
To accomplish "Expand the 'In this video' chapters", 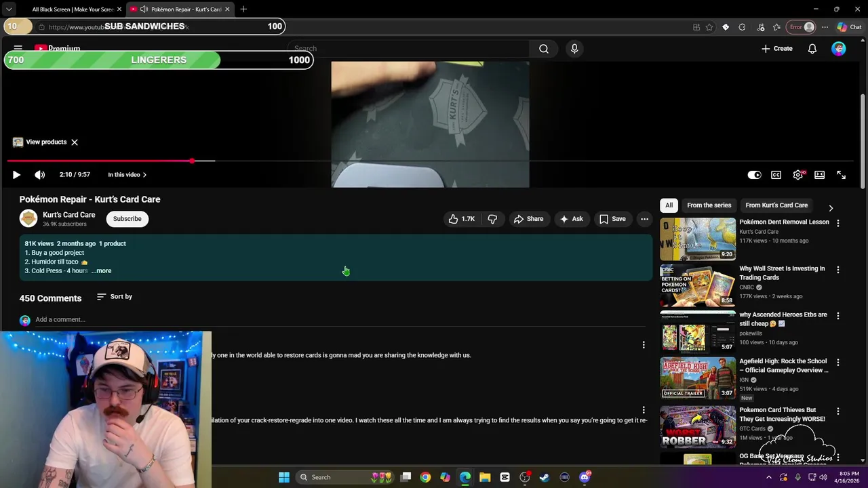I will [127, 175].
